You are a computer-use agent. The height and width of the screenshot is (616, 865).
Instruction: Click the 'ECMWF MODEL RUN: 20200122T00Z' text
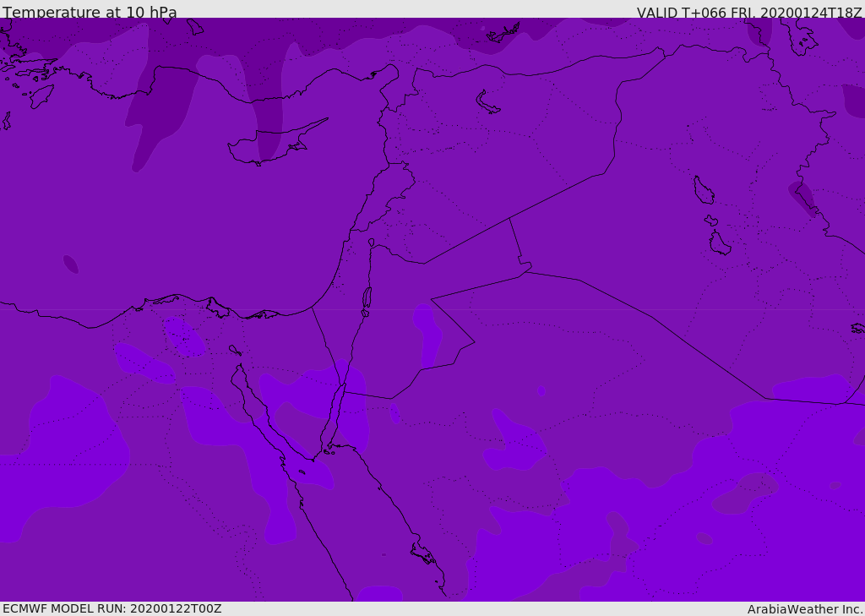tap(112, 608)
